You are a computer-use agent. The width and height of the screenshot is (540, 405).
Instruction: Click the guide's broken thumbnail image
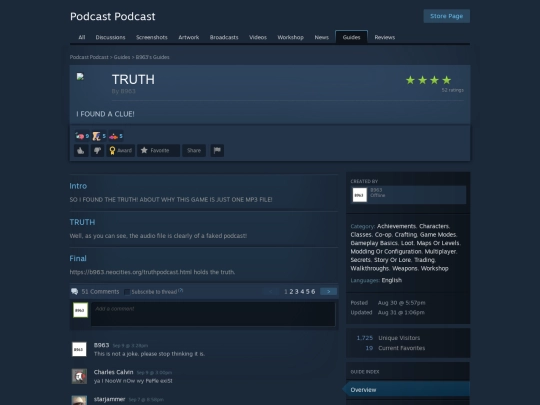click(80, 76)
